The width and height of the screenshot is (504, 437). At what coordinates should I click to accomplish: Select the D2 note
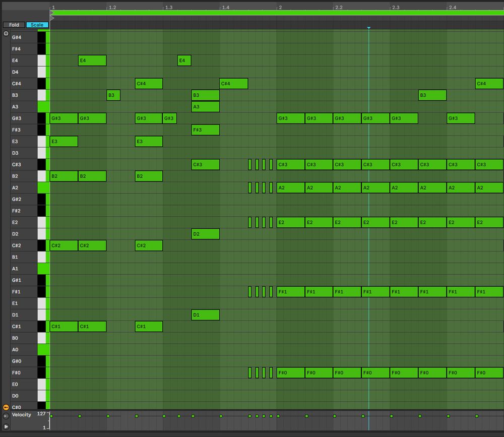point(206,234)
